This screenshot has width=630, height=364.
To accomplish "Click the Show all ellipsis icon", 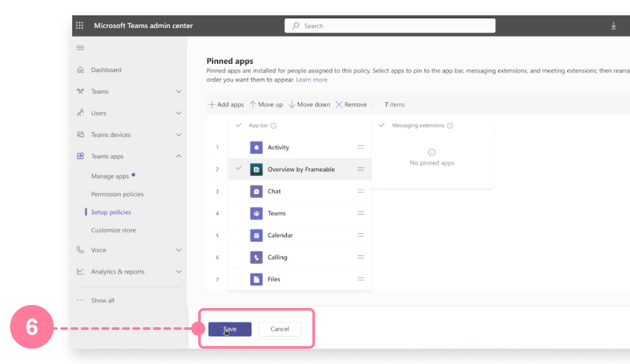I will pos(80,301).
